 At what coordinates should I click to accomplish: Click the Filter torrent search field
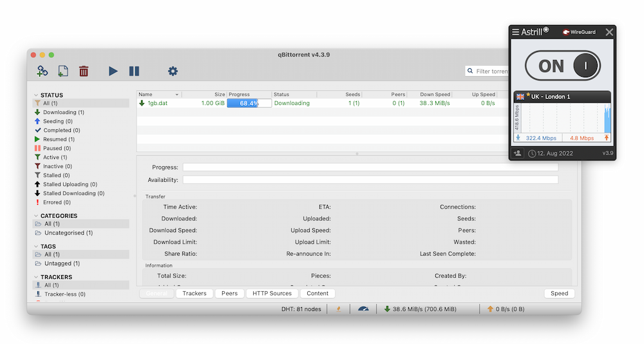pos(487,71)
